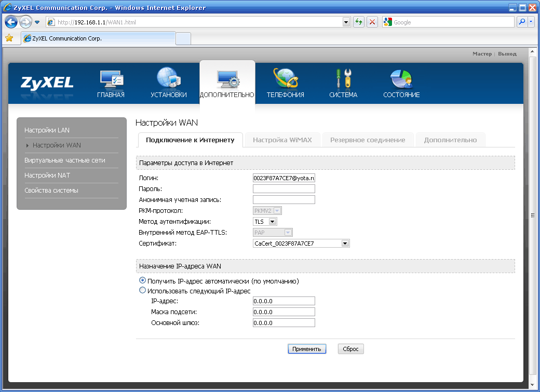Click the page icon in address bar
The height and width of the screenshot is (392, 540).
[x=51, y=22]
